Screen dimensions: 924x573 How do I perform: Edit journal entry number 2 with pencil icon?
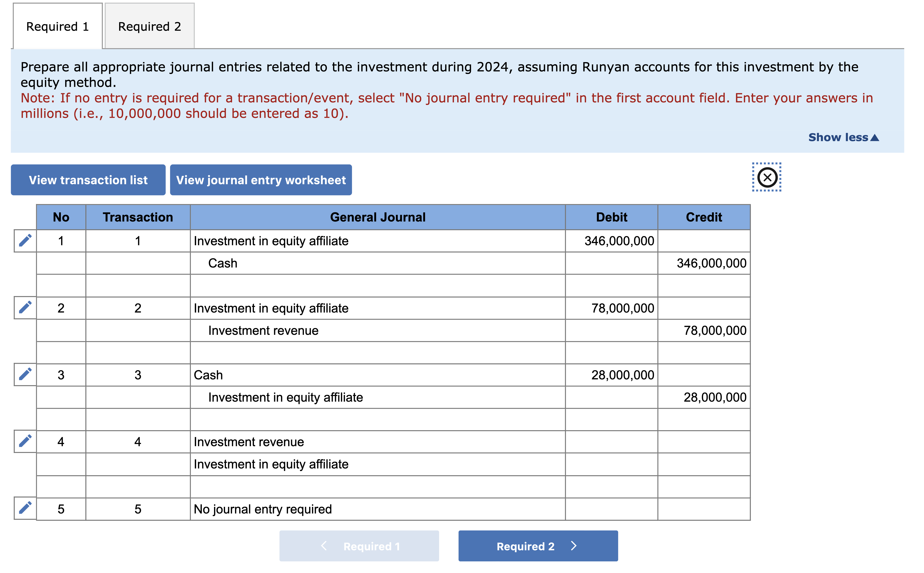tap(25, 308)
